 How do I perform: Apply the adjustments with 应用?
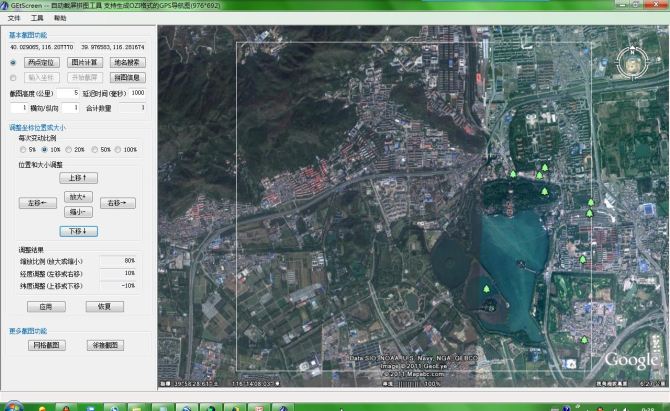pyautogui.click(x=46, y=306)
